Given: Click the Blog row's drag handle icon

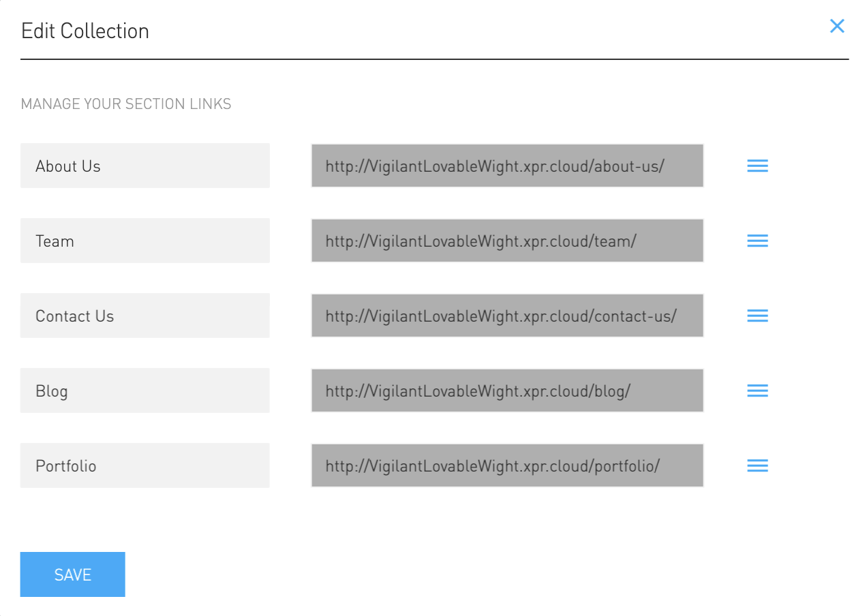Looking at the screenshot, I should [757, 390].
